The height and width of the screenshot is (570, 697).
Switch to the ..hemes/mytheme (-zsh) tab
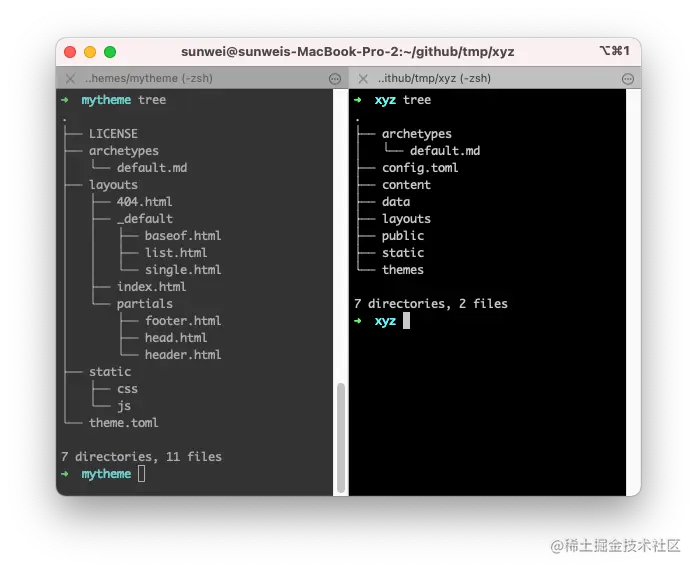[x=202, y=79]
